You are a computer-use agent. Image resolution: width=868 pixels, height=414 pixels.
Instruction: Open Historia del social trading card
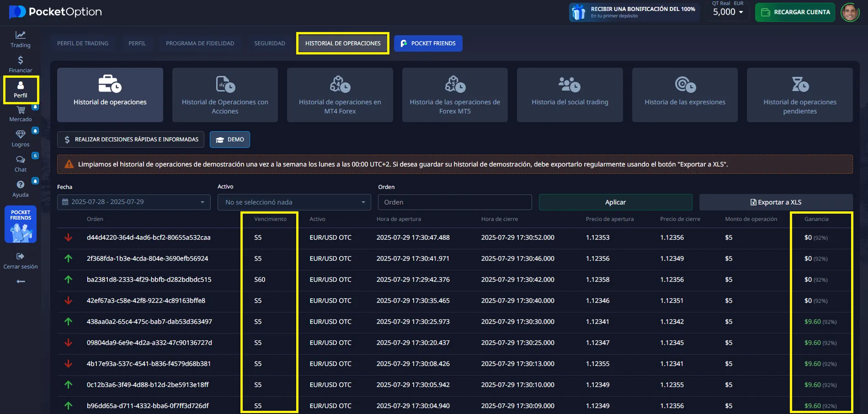click(570, 95)
